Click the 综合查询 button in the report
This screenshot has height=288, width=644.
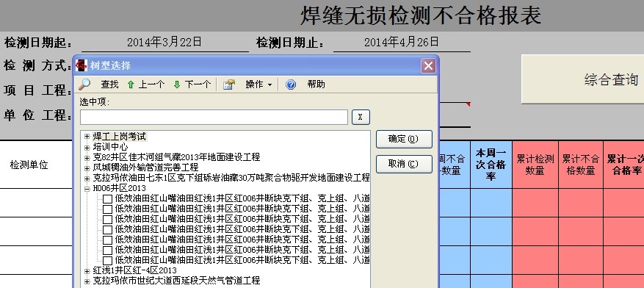[583, 79]
